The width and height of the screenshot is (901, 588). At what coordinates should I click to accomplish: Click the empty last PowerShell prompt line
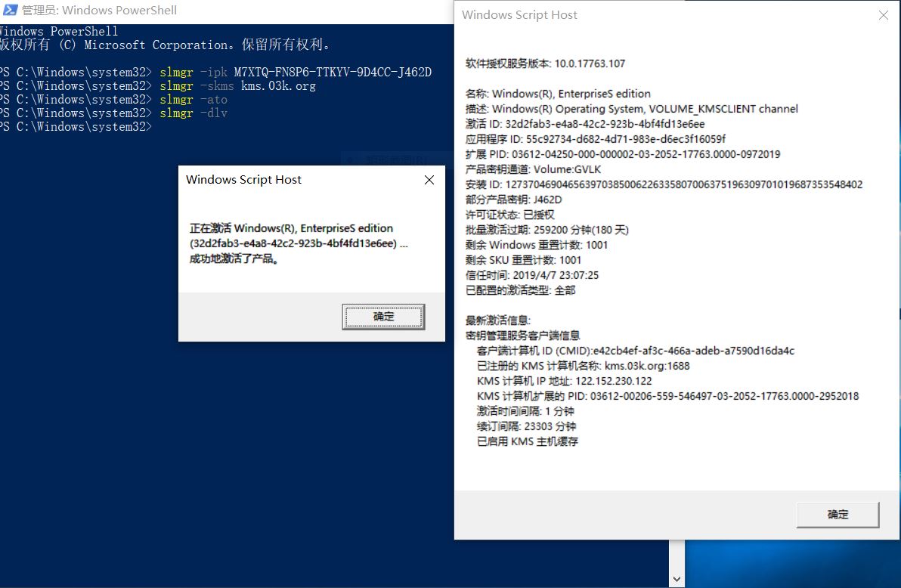[76, 127]
